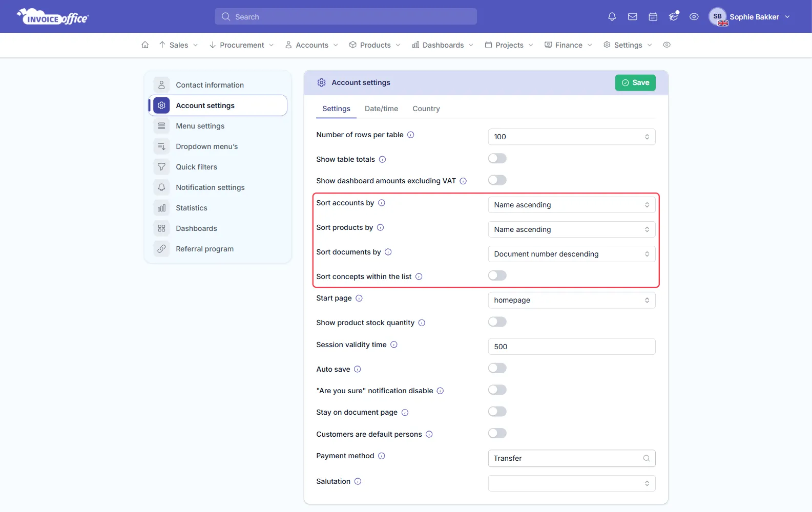The width and height of the screenshot is (812, 512).
Task: Click info icon beside Session validity time
Action: [x=394, y=345]
